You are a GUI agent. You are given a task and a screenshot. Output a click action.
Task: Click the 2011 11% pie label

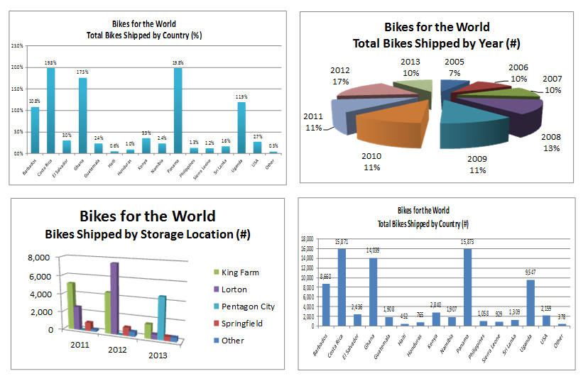313,122
